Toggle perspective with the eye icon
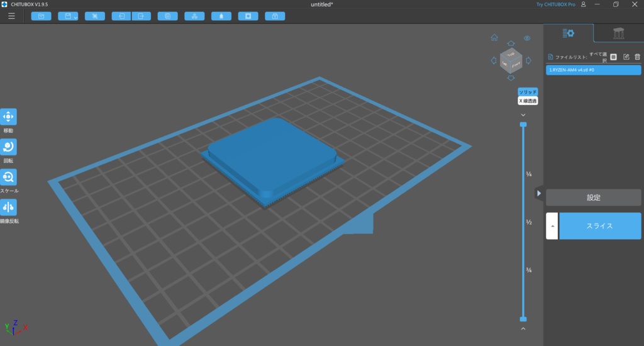 527,38
